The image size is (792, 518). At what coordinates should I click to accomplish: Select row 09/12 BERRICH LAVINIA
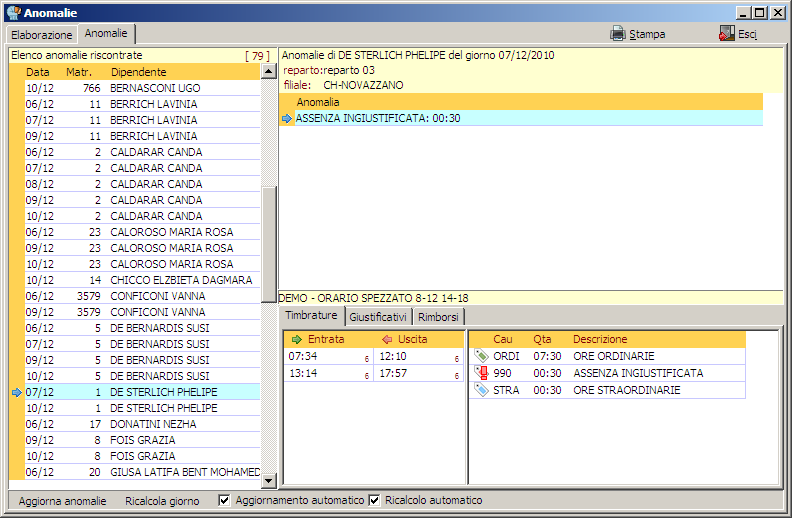point(142,136)
